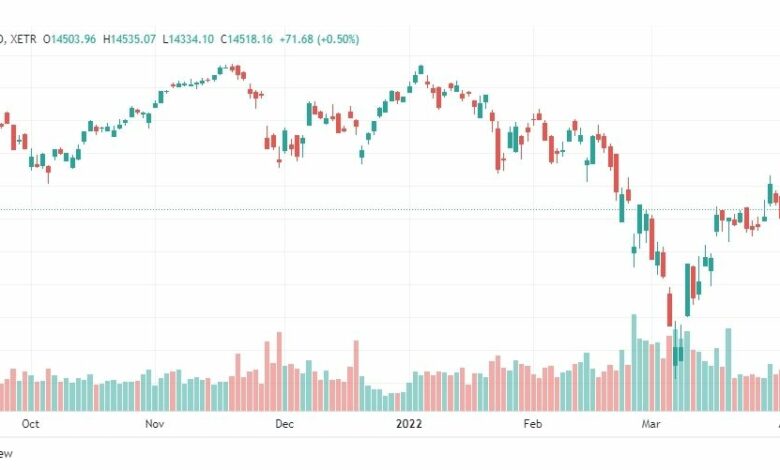Click the long green candle after March low
Viewport: 780px width, 470px height.
pyautogui.click(x=687, y=289)
